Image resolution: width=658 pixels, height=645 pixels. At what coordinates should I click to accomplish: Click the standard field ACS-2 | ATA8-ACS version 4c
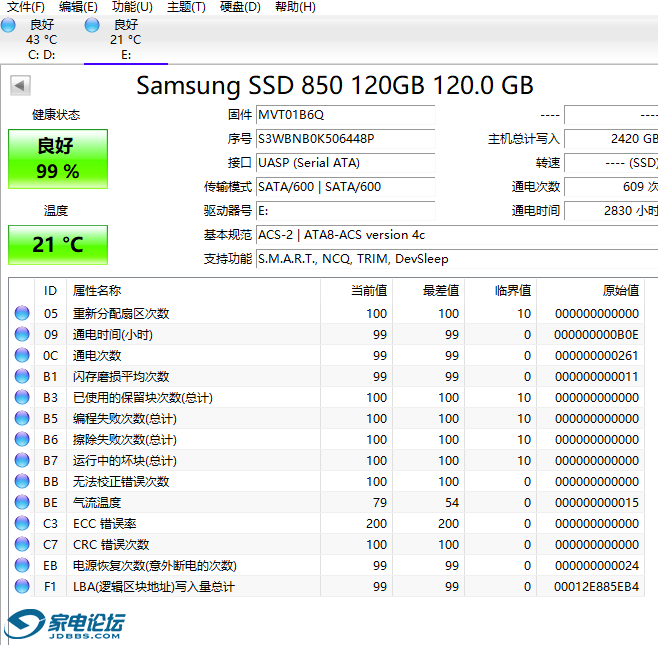pyautogui.click(x=457, y=235)
